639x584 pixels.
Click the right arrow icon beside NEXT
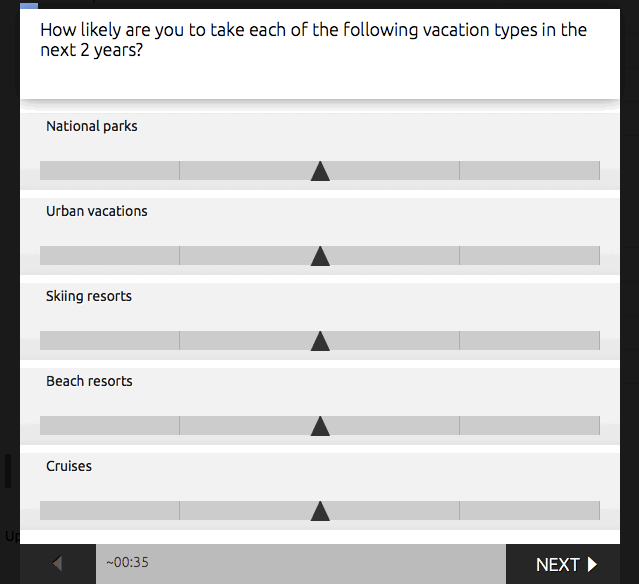pyautogui.click(x=592, y=564)
